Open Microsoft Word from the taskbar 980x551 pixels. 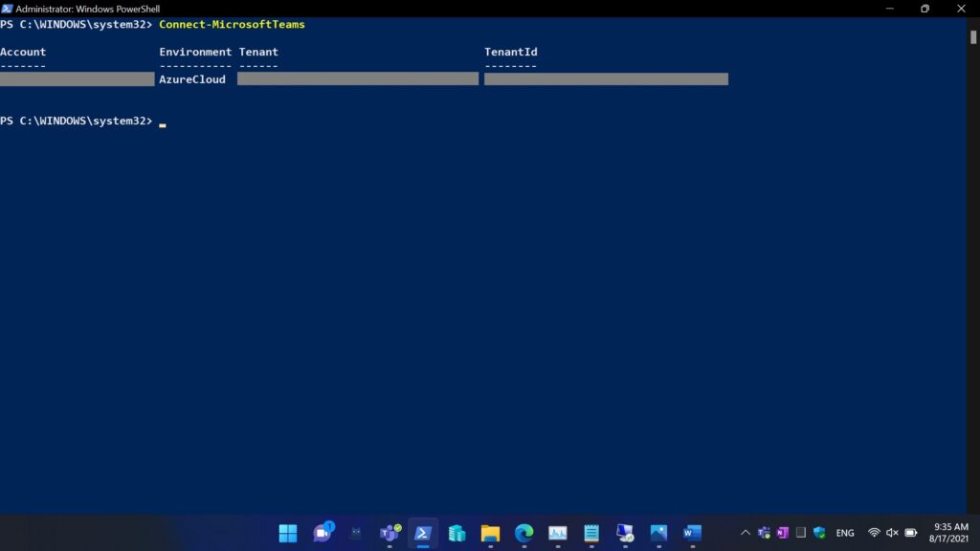click(692, 533)
